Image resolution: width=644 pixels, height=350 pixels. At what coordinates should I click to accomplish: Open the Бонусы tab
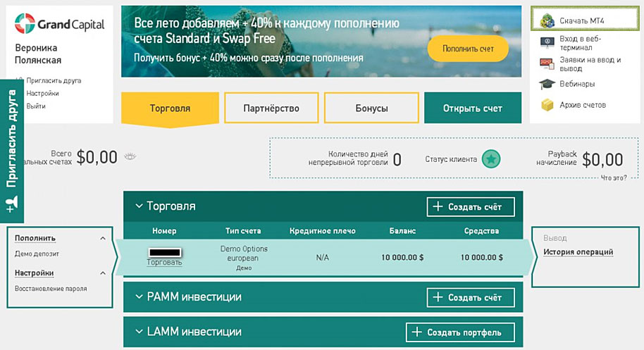[371, 108]
